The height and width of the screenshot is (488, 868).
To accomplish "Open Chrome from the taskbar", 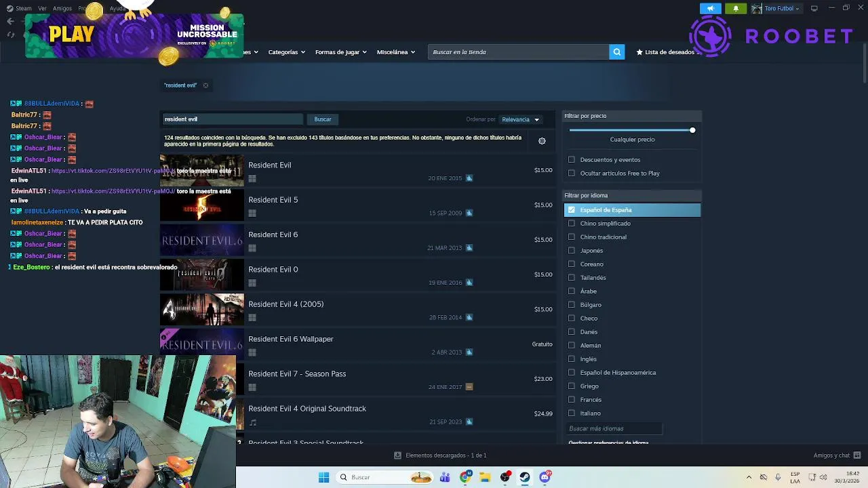I will 465,477.
